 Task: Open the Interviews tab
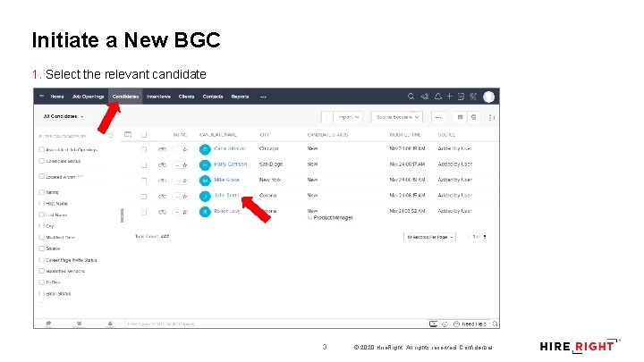coord(158,97)
